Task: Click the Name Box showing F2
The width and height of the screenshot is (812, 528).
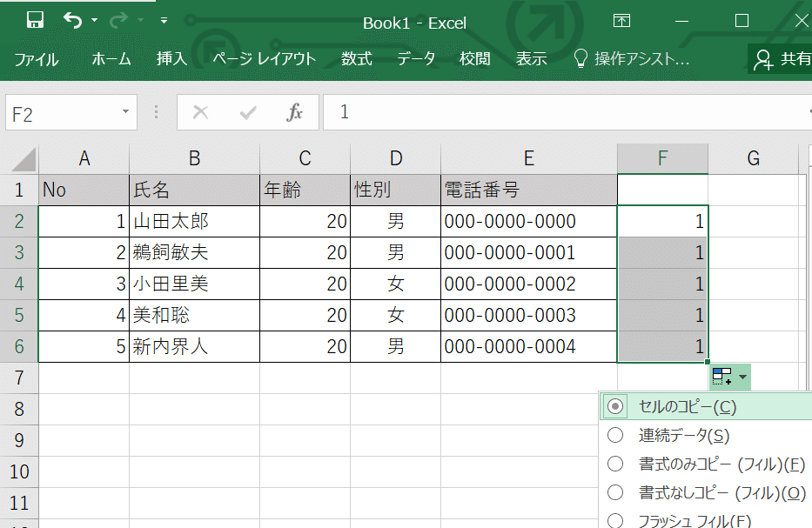Action: click(x=71, y=113)
